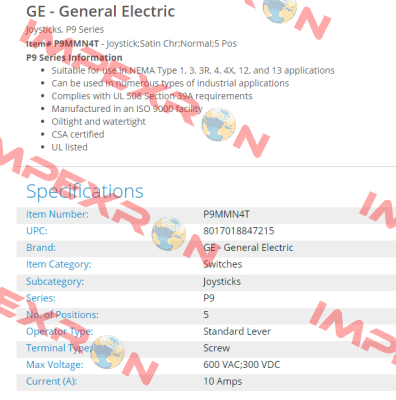The height and width of the screenshot is (400, 396).
Task: Click the UPC label
Action: pos(37,231)
